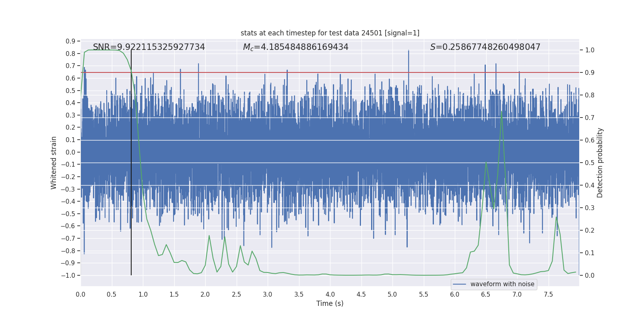Click the 0.5 tick on the Detection probability axis
The height and width of the screenshot is (322, 644).
[x=590, y=163]
